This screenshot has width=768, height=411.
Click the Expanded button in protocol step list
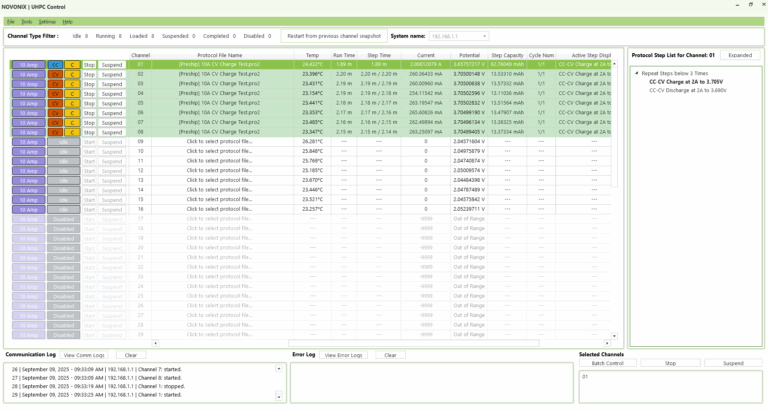(740, 55)
